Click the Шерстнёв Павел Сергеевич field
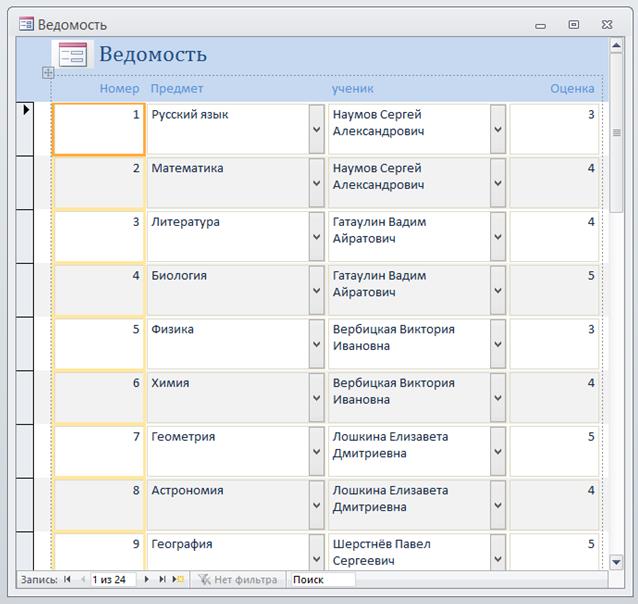The width and height of the screenshot is (638, 604). click(x=409, y=552)
